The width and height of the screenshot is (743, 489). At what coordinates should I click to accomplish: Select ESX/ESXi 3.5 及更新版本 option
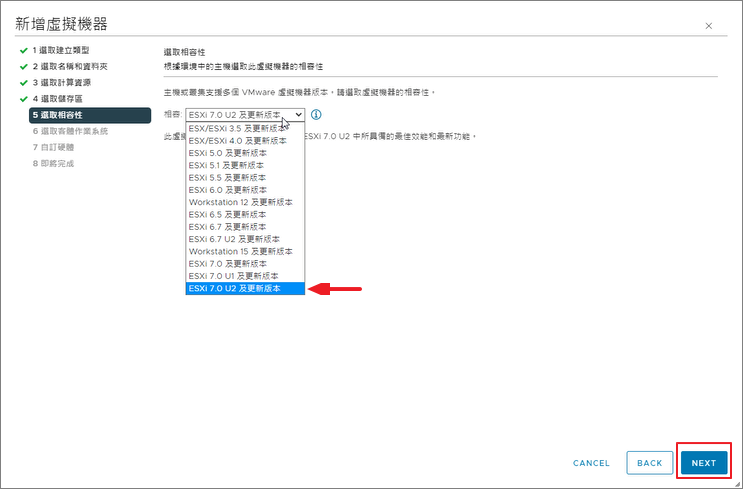pos(245,128)
